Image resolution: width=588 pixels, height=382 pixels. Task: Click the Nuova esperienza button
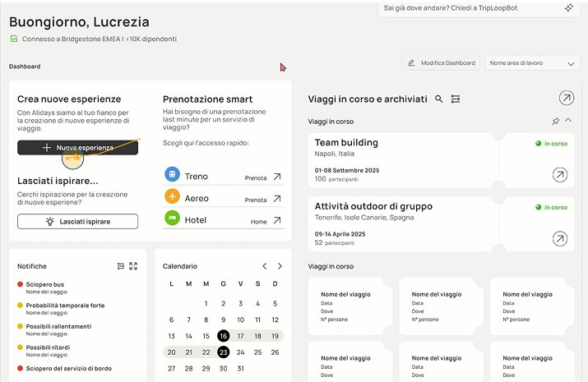tap(77, 148)
